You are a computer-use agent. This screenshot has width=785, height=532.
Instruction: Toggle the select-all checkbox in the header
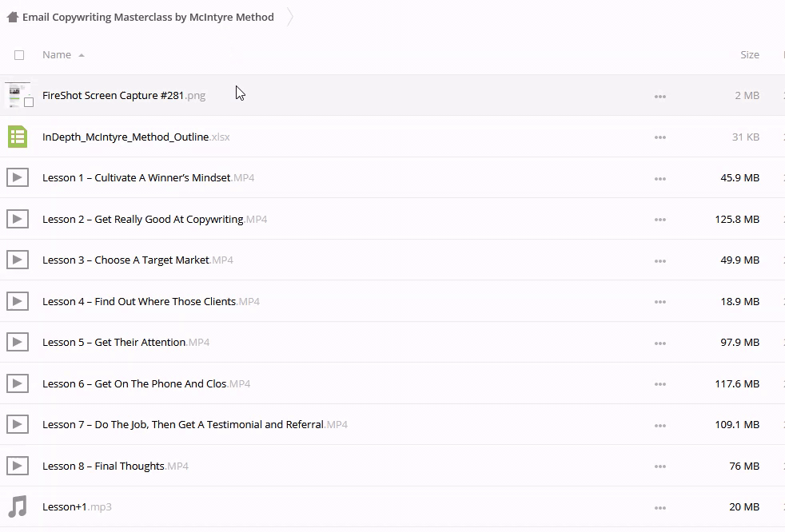(x=19, y=55)
